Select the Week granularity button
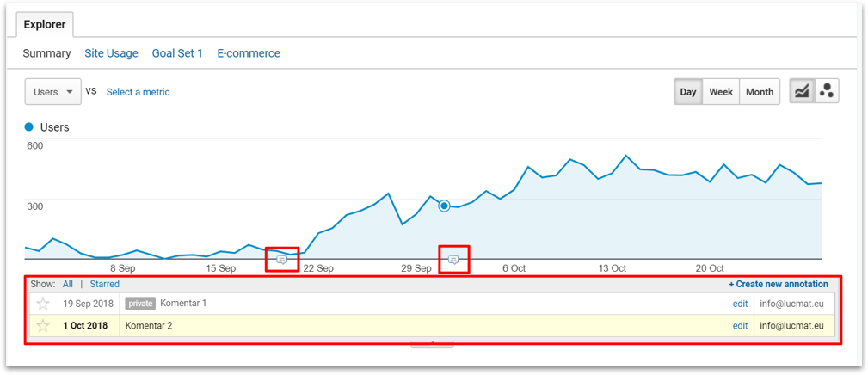 coord(721,92)
